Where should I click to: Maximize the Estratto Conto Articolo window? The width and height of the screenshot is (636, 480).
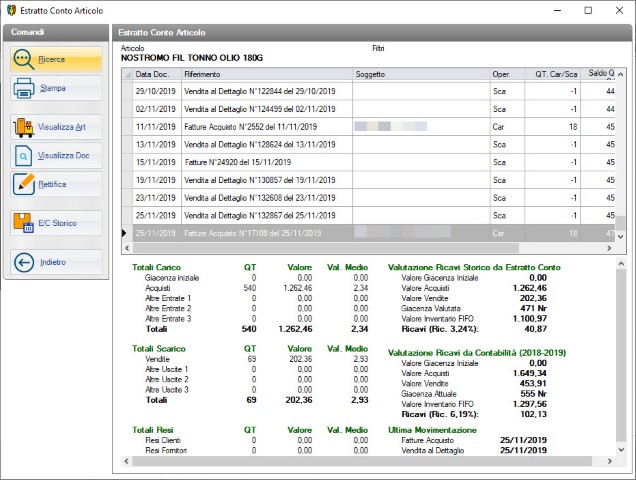coord(587,10)
